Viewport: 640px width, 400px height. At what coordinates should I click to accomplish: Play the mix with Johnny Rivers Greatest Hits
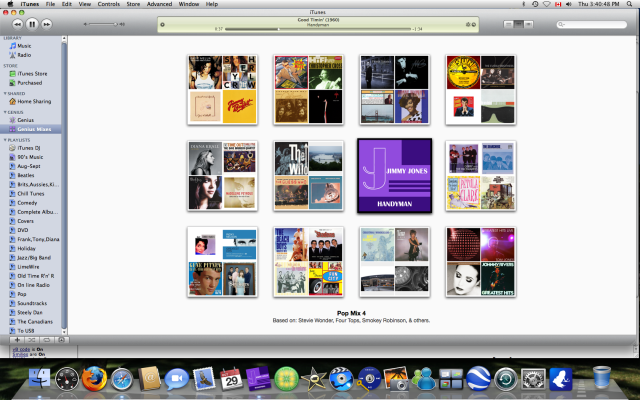coord(481,262)
